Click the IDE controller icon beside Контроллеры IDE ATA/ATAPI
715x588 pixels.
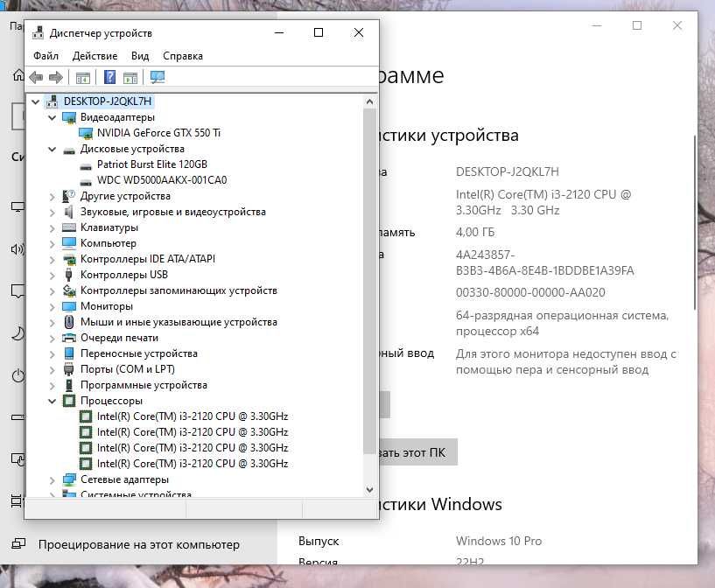[69, 259]
